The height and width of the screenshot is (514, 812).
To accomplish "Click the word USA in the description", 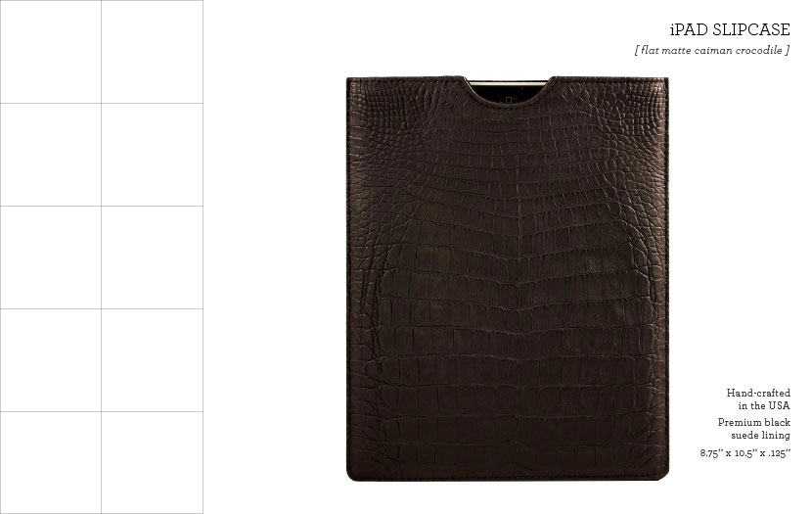I will (779, 405).
